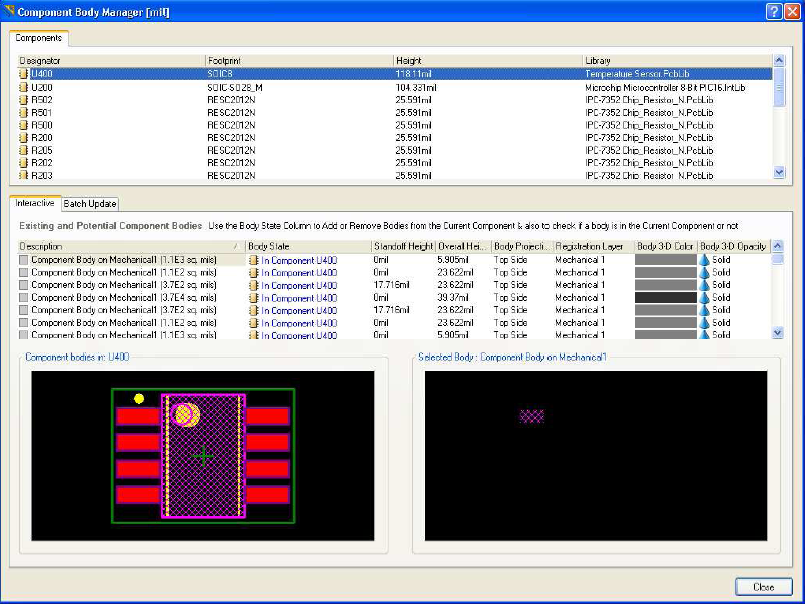Click the U200 component icon
Screen dimensions: 805x604
(25, 87)
